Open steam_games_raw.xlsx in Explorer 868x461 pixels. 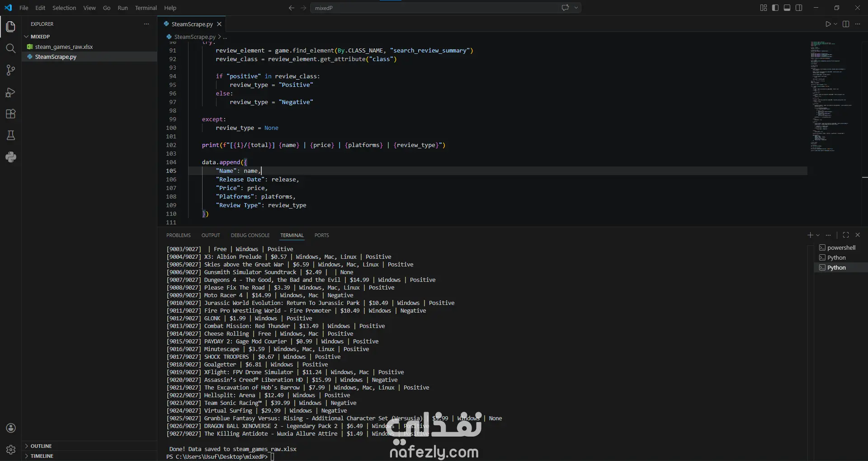coord(90,47)
